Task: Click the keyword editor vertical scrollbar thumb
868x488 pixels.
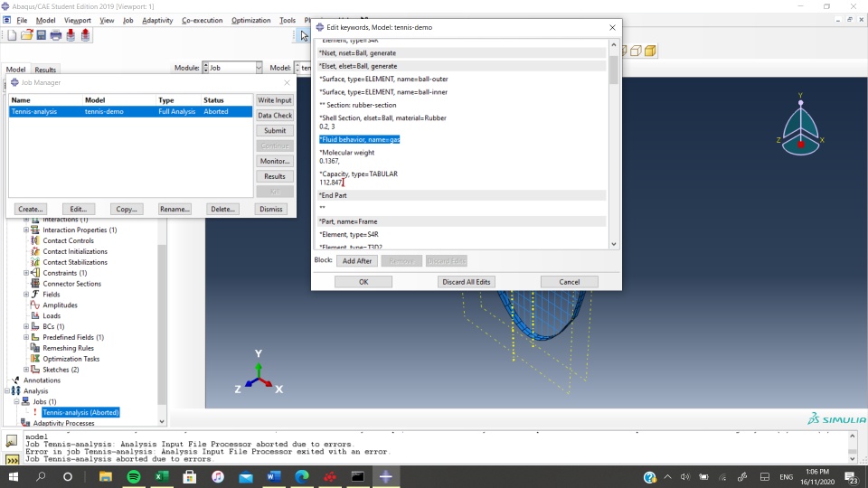Action: tap(613, 70)
